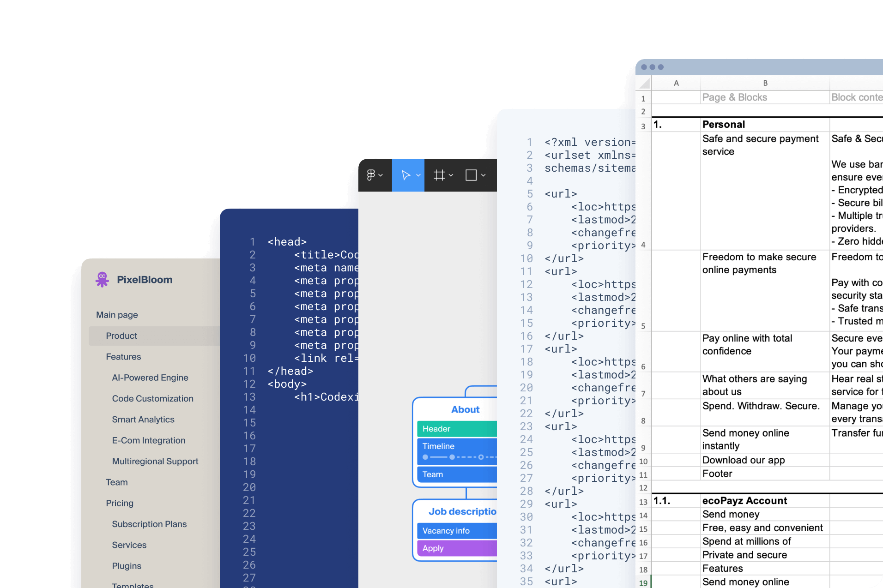Select the Frame tool
Image resolution: width=883 pixels, height=588 pixels.
coord(439,175)
